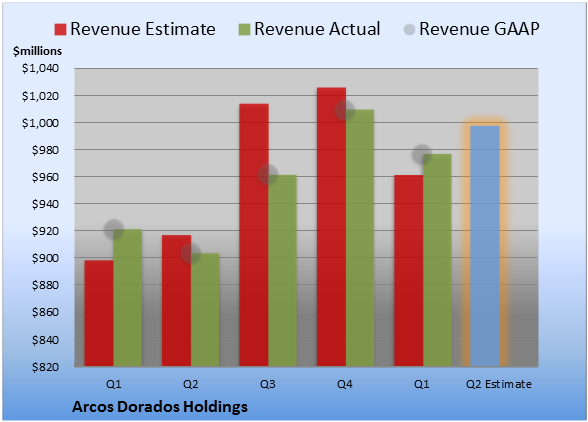Click the '$840' axis value
This screenshot has height=422, width=588.
pos(45,340)
